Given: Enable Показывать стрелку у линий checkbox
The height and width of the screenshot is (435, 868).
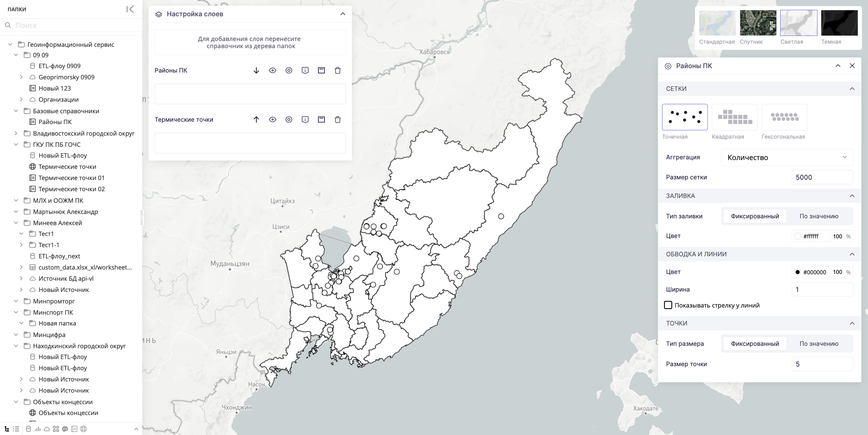Looking at the screenshot, I should click(668, 305).
